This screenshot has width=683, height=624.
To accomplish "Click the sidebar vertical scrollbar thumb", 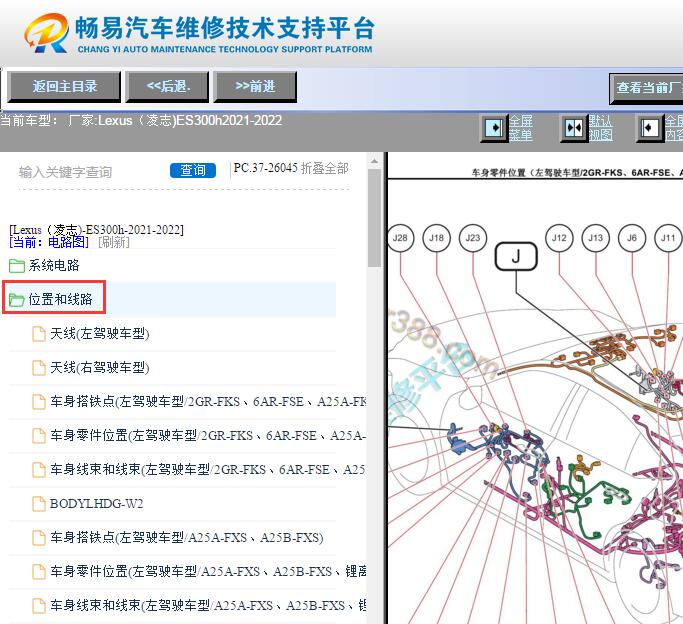I will (374, 218).
